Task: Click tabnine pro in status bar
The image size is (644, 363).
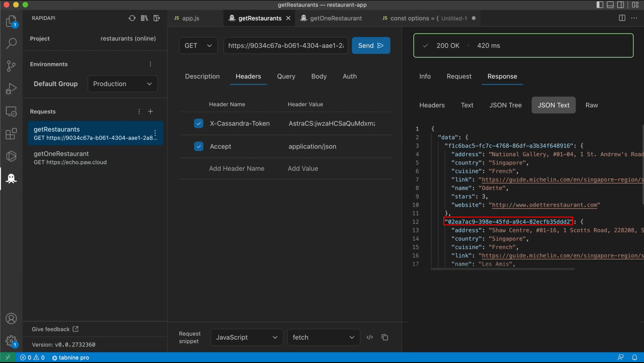Action: (71, 357)
